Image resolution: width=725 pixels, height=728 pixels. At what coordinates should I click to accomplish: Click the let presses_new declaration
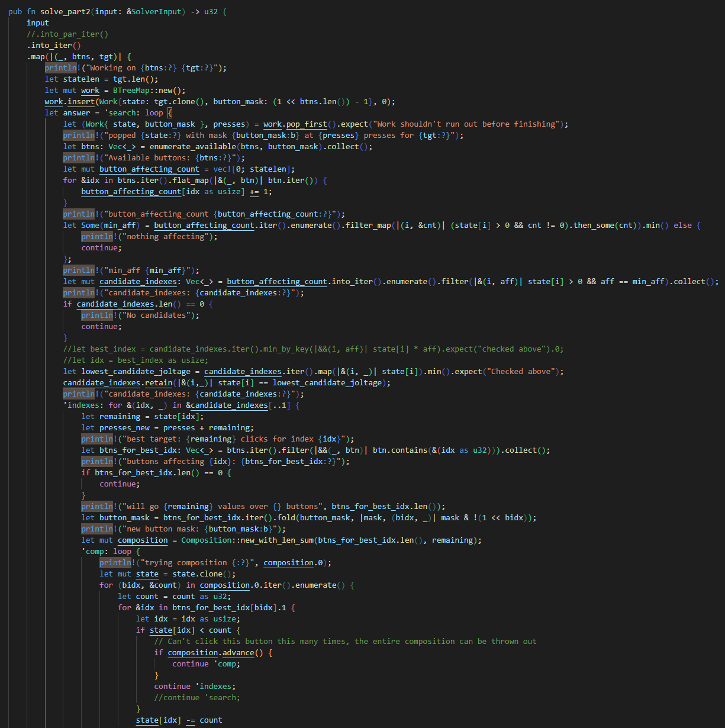[x=167, y=427]
